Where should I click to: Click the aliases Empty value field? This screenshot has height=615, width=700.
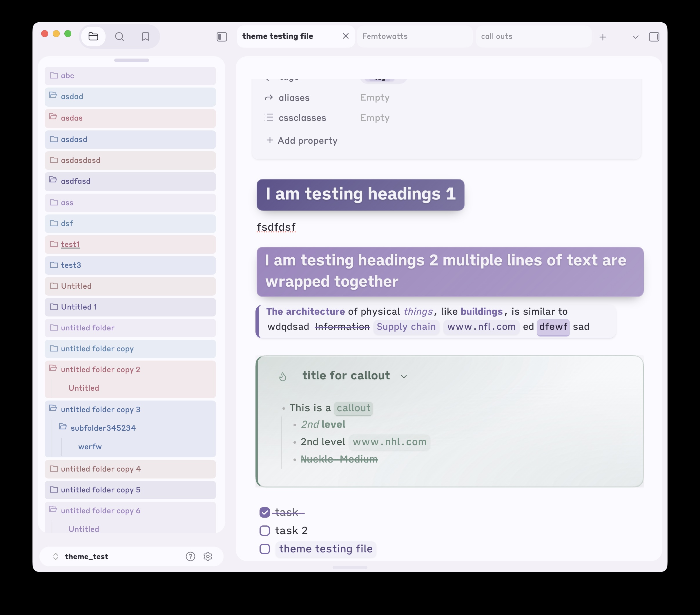[375, 98]
